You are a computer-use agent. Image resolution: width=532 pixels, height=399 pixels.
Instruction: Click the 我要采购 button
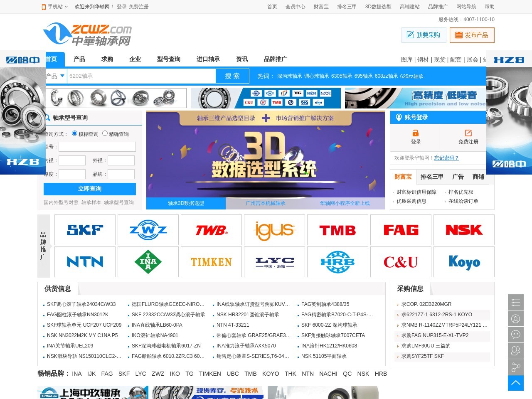pos(424,35)
